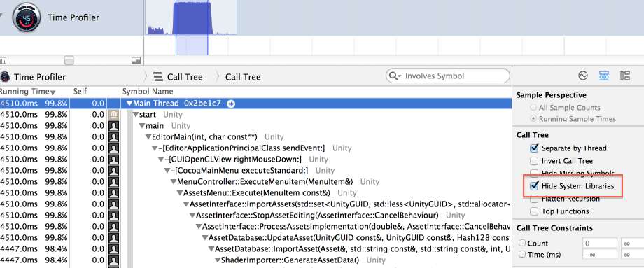Enable the Time (ms) constraint checkbox
The height and width of the screenshot is (268, 644).
click(x=522, y=255)
